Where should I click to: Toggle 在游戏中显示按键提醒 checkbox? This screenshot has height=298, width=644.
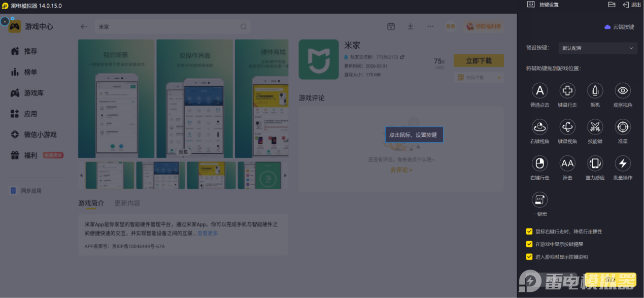(x=529, y=244)
